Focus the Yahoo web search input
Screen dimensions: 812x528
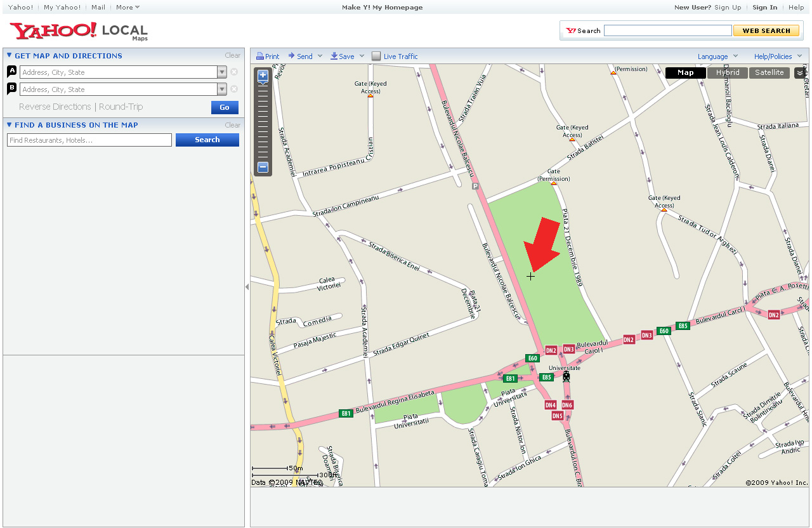pos(668,30)
